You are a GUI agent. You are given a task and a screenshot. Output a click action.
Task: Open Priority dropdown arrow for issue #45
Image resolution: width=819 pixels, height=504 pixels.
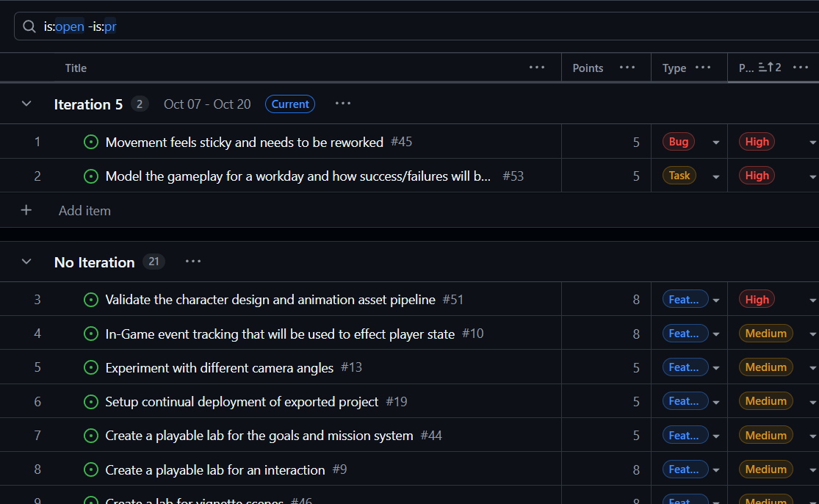[x=812, y=143]
